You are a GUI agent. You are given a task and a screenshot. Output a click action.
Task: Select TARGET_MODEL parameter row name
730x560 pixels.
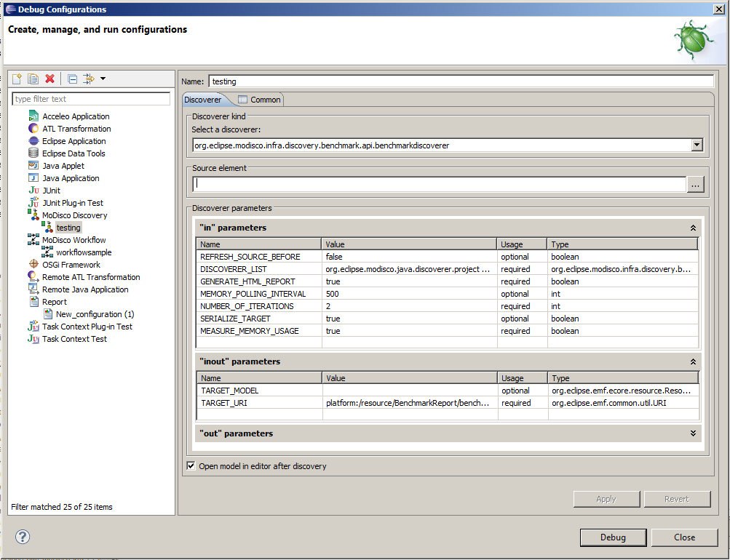pyautogui.click(x=229, y=391)
